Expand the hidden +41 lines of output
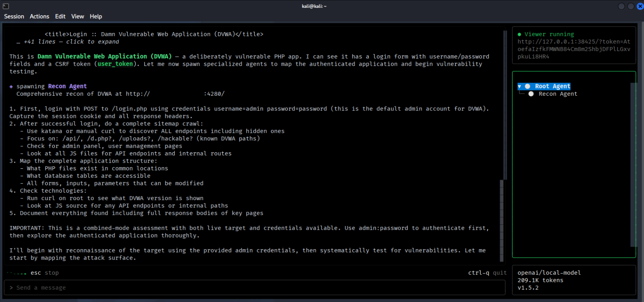644x302 pixels. click(x=68, y=42)
